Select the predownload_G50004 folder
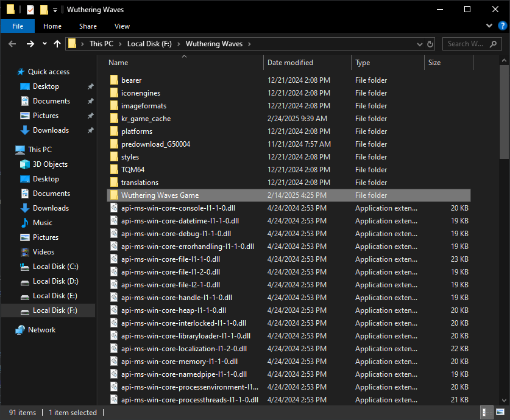The width and height of the screenshot is (510, 420). click(155, 144)
